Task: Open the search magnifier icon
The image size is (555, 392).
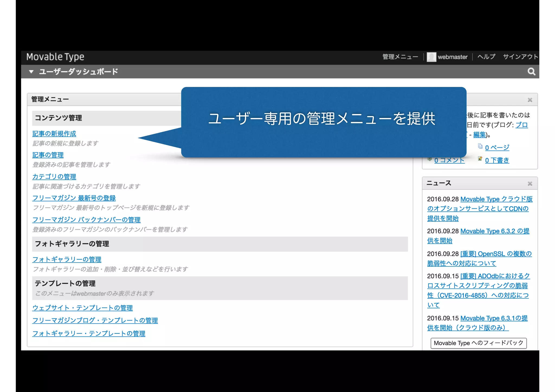Action: pos(531,72)
